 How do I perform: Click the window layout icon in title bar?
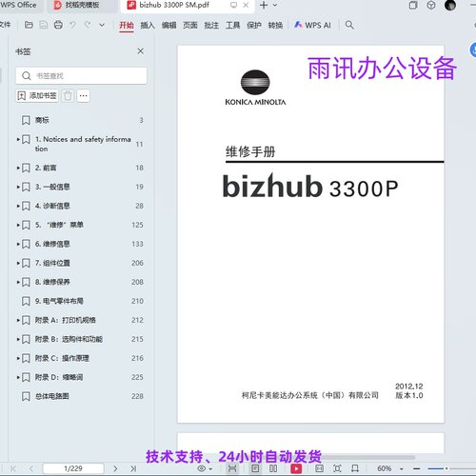coord(413,5)
